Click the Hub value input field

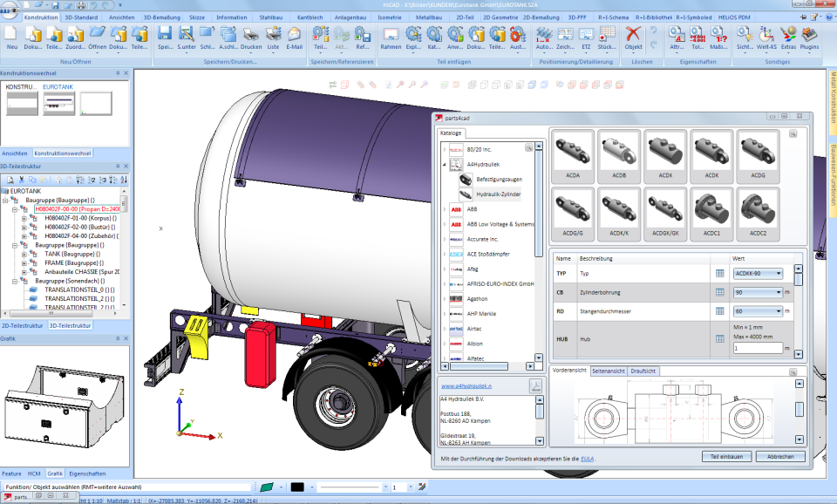[x=757, y=348]
